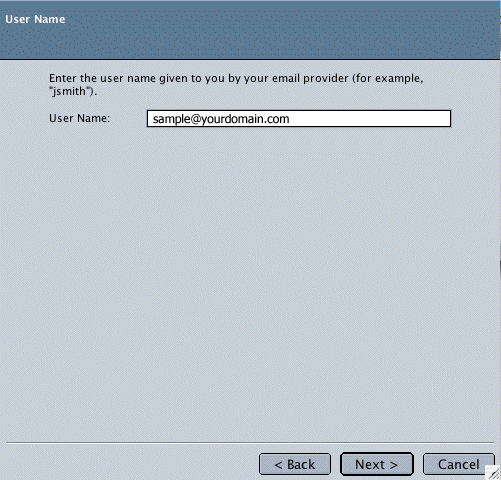Click the 'User Name:' field label
The width and height of the screenshot is (501, 480).
79,118
